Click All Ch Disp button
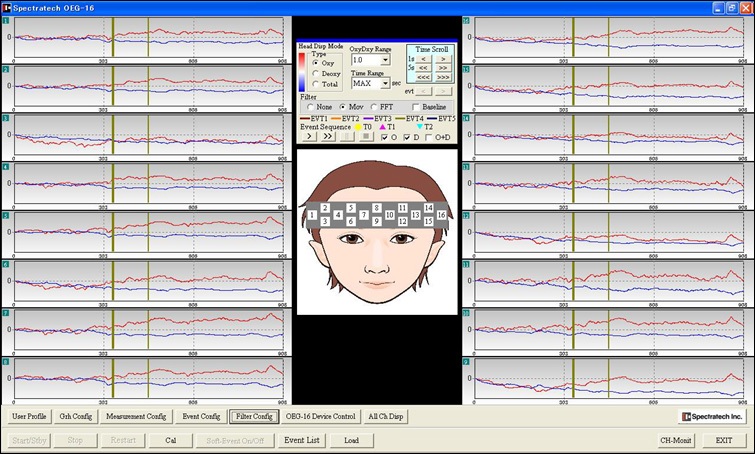Viewport: 755px width, 454px height. pyautogui.click(x=386, y=416)
